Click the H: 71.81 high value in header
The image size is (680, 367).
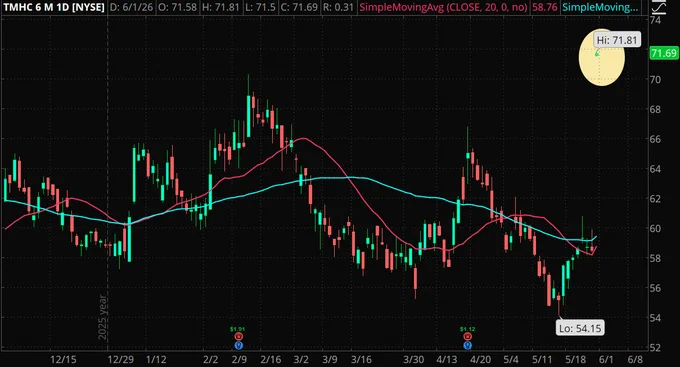221,7
